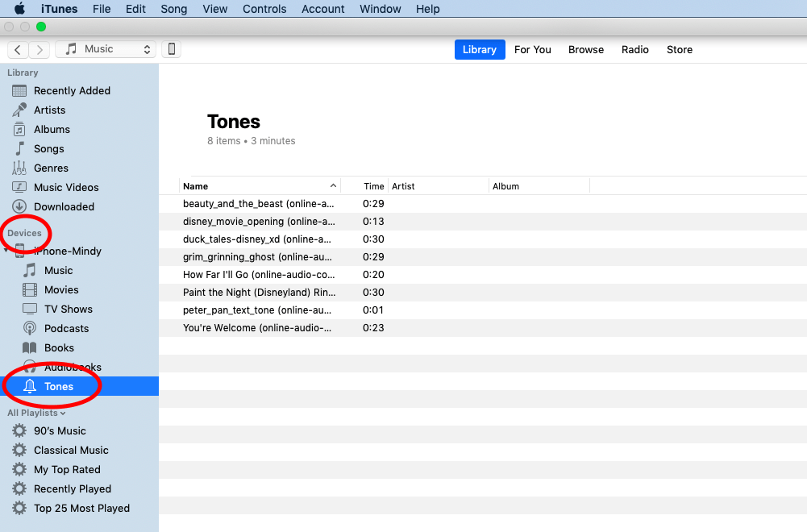Switch to the For You tab
Image resolution: width=807 pixels, height=532 pixels.
click(533, 49)
